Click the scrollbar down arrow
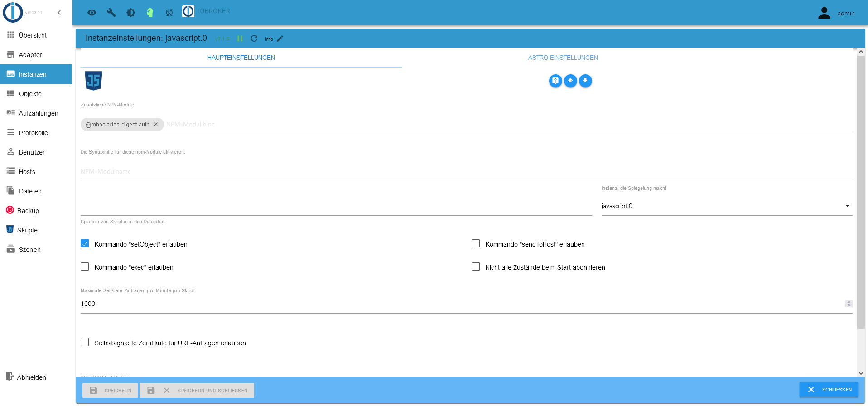The width and height of the screenshot is (868, 406). coord(861,373)
